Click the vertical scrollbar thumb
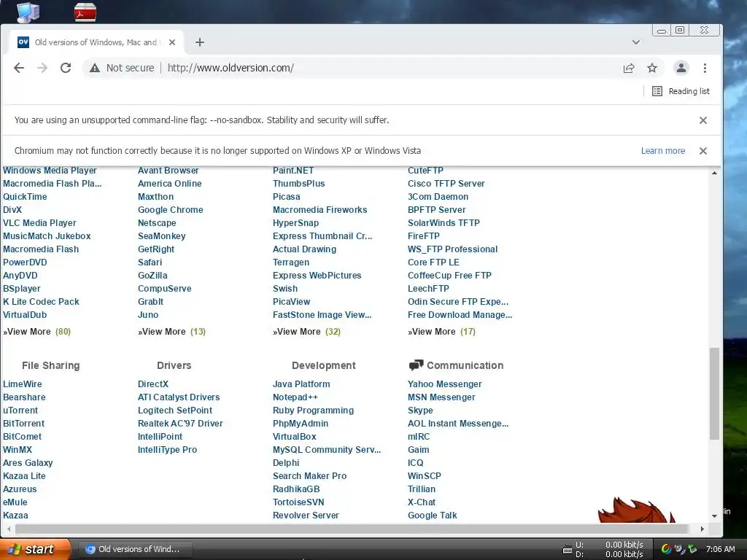The height and width of the screenshot is (560, 747). tap(714, 393)
